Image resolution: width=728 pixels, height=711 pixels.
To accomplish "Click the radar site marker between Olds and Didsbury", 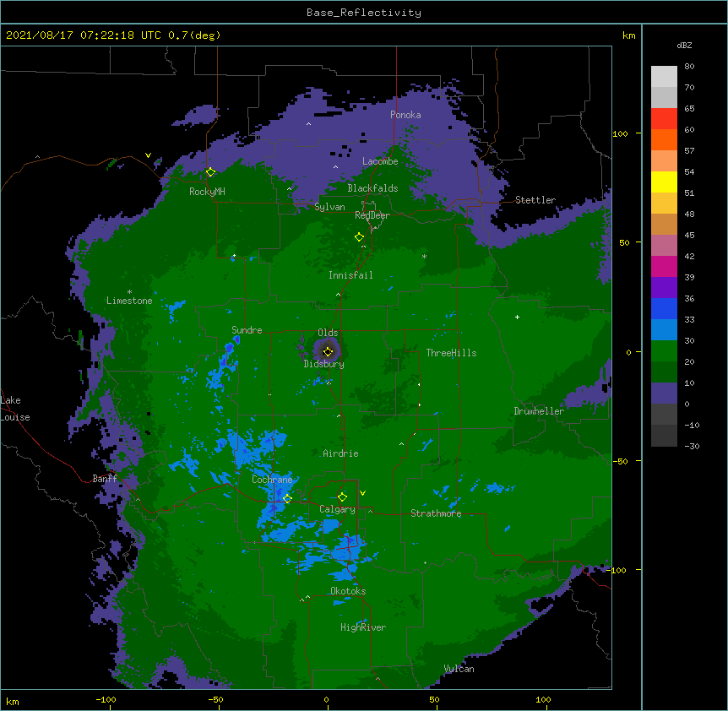I will coord(328,352).
